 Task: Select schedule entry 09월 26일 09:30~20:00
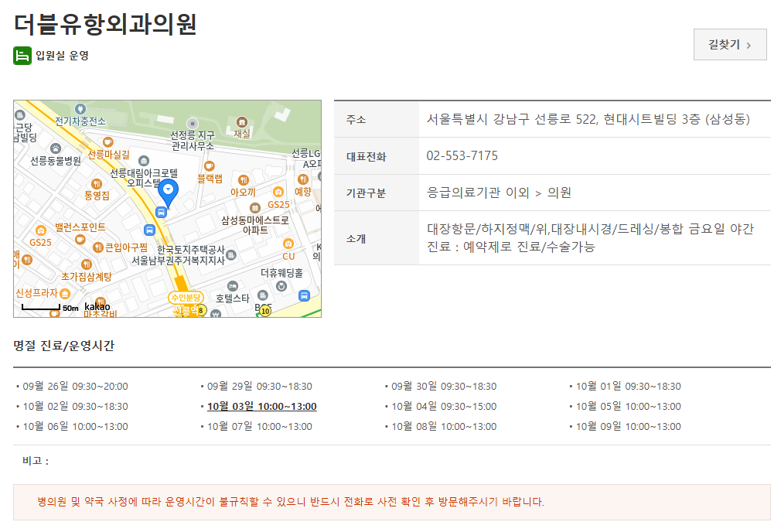coord(75,386)
